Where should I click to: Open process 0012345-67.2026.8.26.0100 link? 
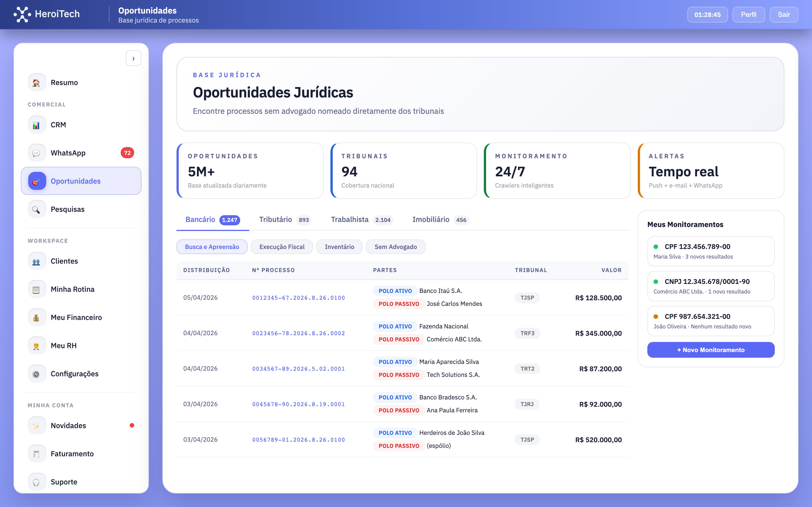[x=298, y=298]
